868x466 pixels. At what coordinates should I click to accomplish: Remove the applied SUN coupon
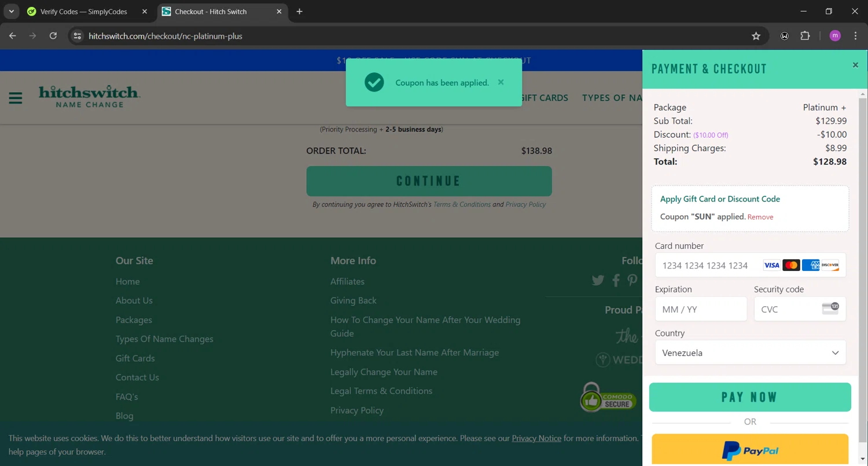pos(760,217)
